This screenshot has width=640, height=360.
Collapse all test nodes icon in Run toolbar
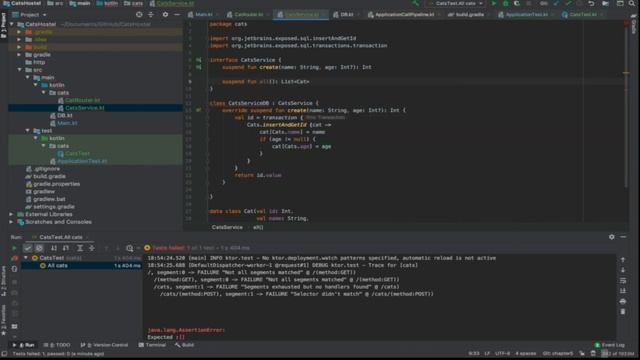[x=92, y=248]
